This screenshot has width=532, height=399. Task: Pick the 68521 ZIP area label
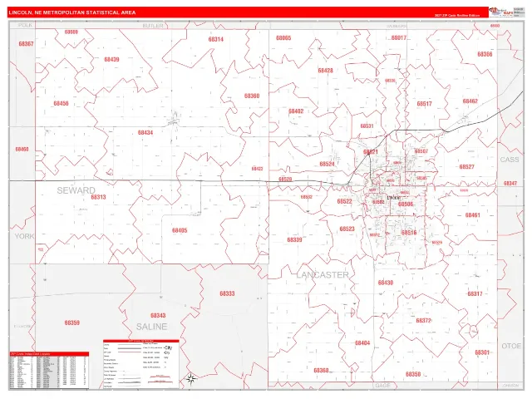click(370, 152)
